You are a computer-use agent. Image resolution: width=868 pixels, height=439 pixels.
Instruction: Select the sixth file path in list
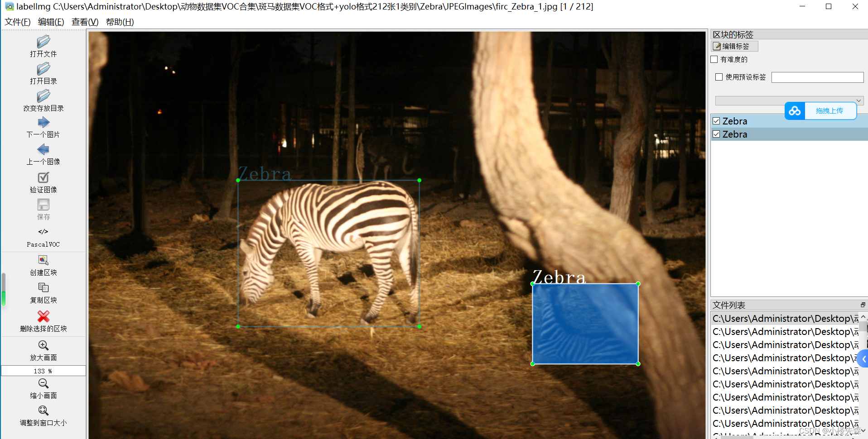pyautogui.click(x=785, y=384)
